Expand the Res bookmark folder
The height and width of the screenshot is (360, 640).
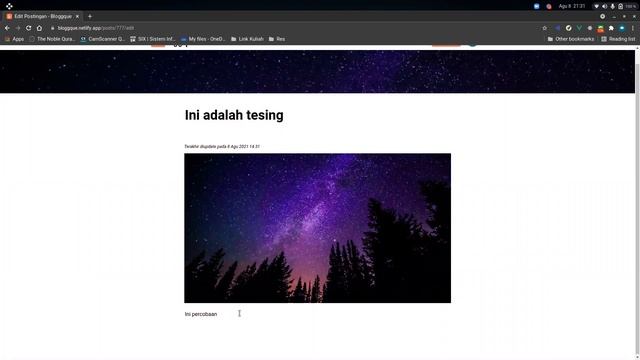tap(277, 39)
